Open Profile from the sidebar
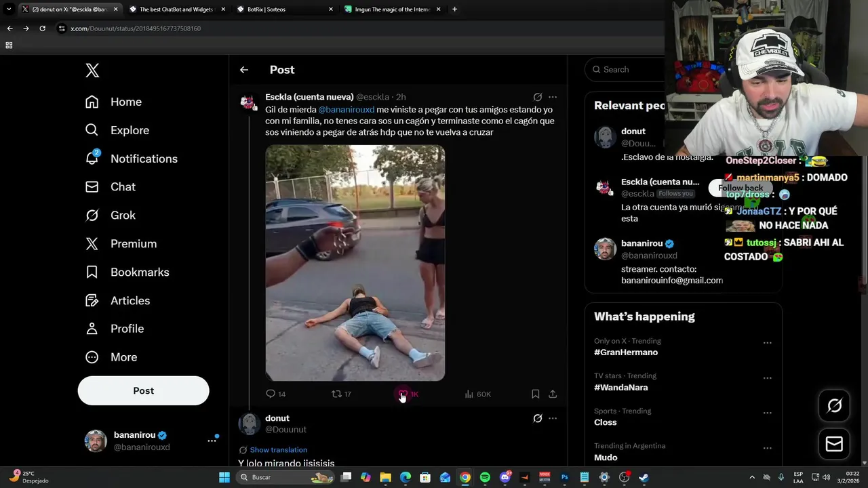868x488 pixels. tap(114, 329)
